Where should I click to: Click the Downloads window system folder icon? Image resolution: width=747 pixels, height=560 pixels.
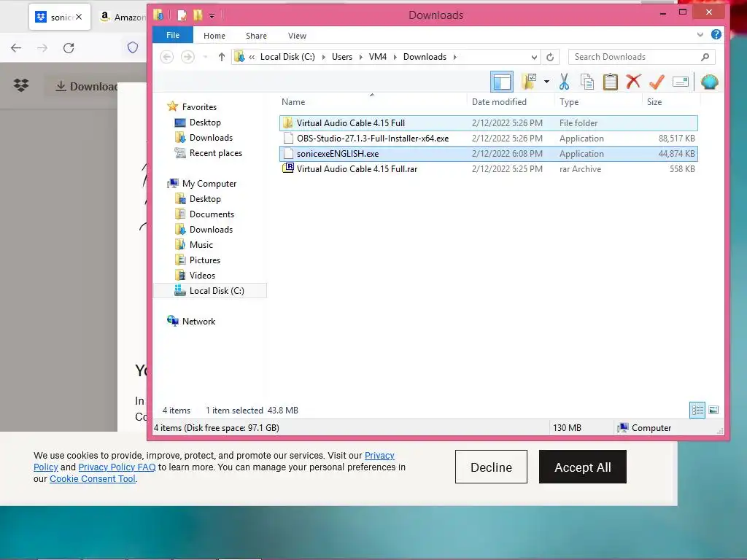click(159, 15)
